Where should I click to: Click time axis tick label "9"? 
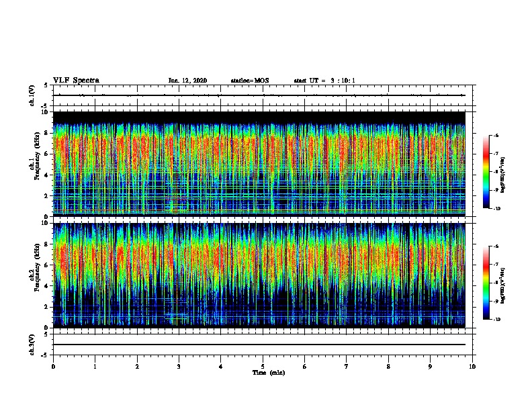click(430, 367)
